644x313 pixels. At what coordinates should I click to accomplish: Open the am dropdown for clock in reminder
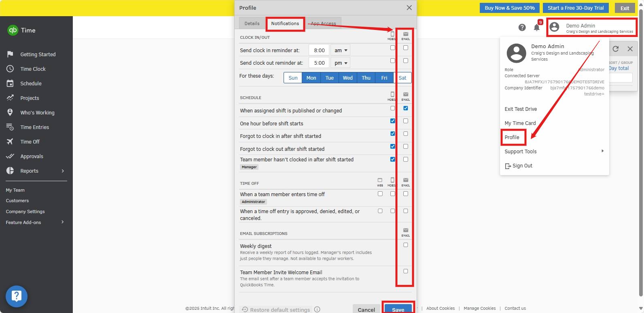click(x=340, y=51)
